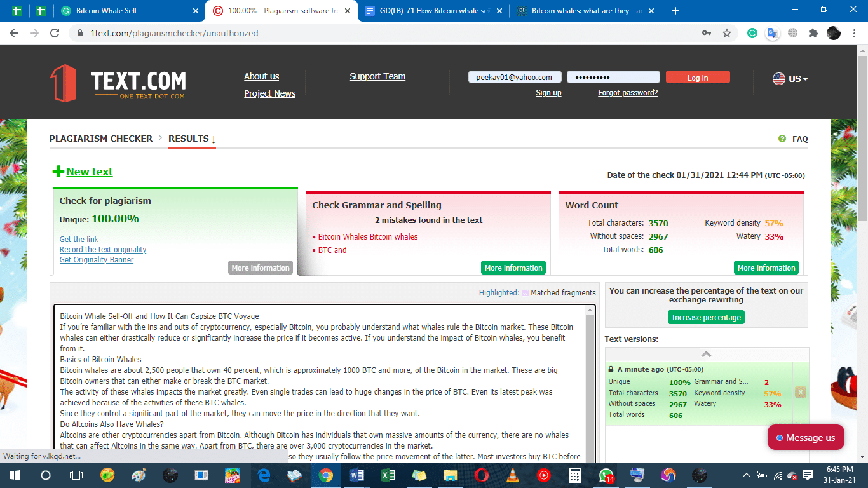Click the New text link
The height and width of the screenshot is (488, 868).
90,172
